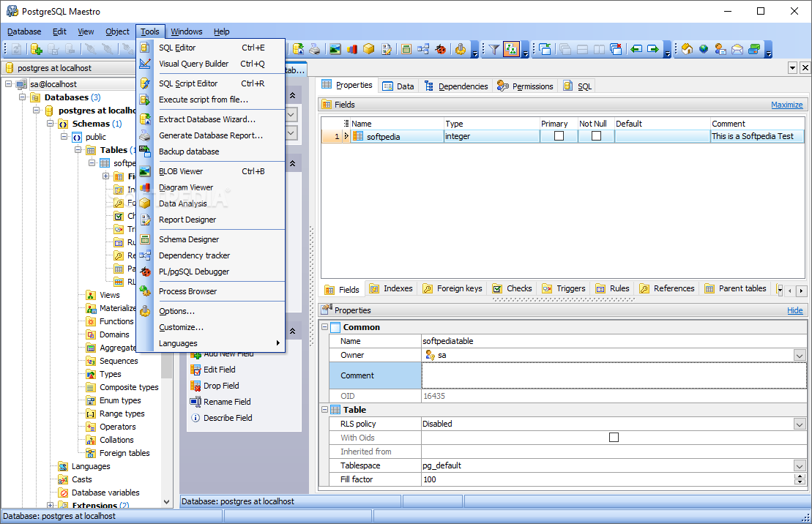Click the envelope mail toolbar icon
812x524 pixels.
coord(737,49)
